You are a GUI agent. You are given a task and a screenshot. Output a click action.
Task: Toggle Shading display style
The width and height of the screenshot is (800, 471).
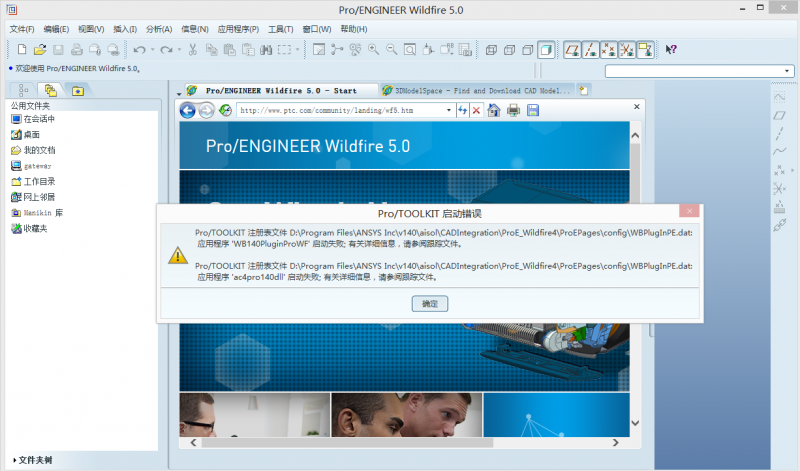[x=546, y=49]
